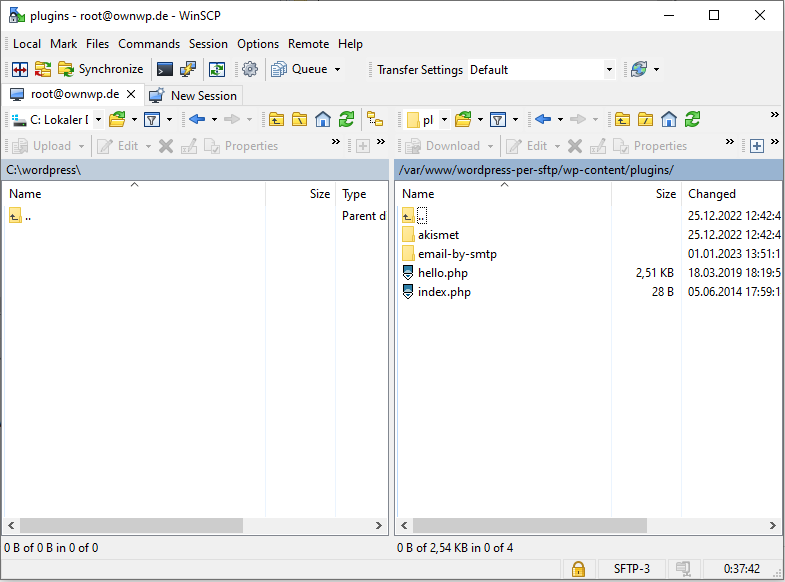The image size is (785, 582).
Task: Click the globe refresh session icon
Action: point(639,69)
